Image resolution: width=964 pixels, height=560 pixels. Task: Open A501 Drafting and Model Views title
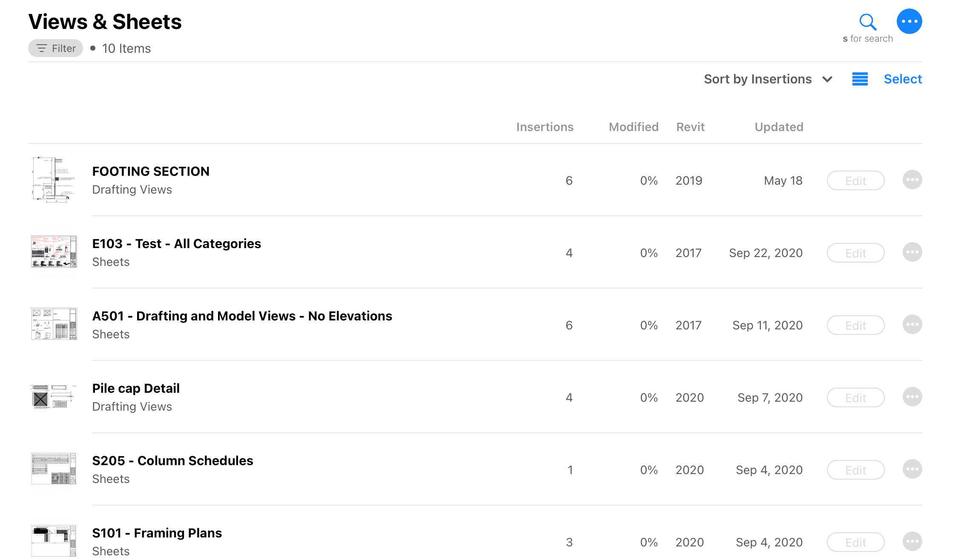(x=242, y=316)
